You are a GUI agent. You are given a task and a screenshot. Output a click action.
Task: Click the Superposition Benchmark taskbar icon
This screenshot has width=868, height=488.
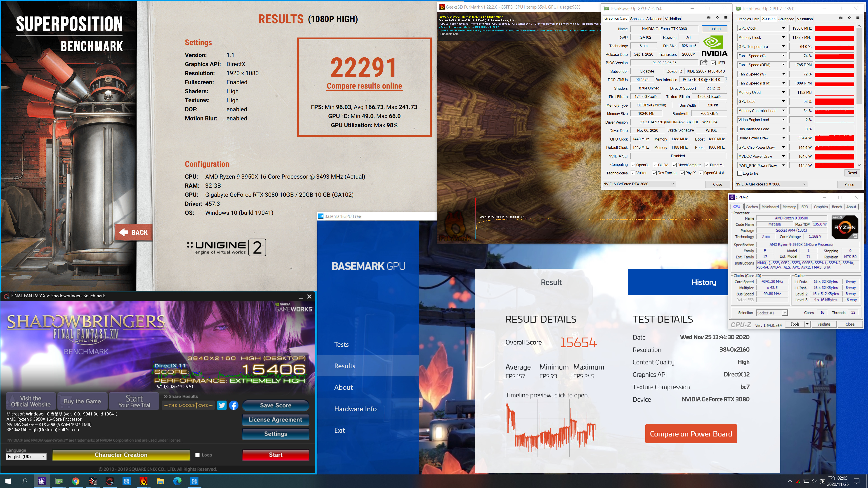pos(93,481)
